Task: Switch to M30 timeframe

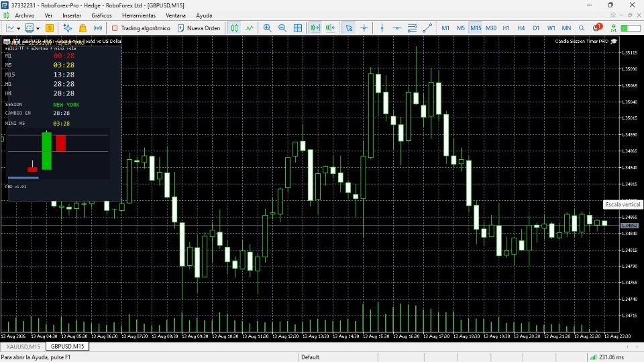Action: [x=491, y=28]
